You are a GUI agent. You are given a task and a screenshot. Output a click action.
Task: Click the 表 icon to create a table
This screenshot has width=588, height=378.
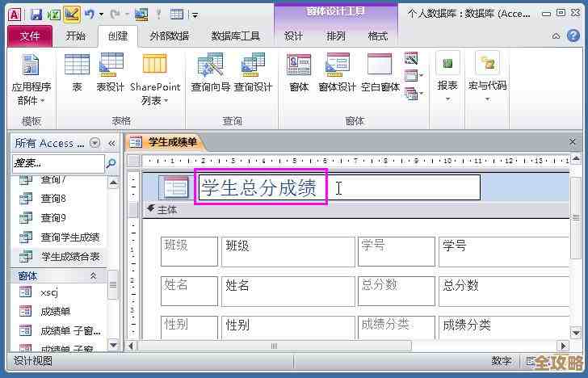(77, 73)
